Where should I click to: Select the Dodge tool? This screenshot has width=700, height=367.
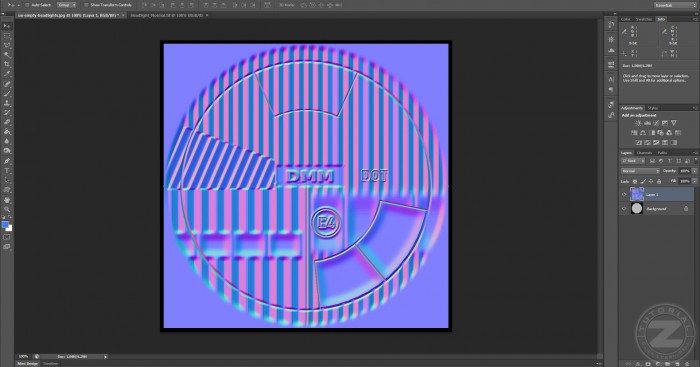click(7, 151)
